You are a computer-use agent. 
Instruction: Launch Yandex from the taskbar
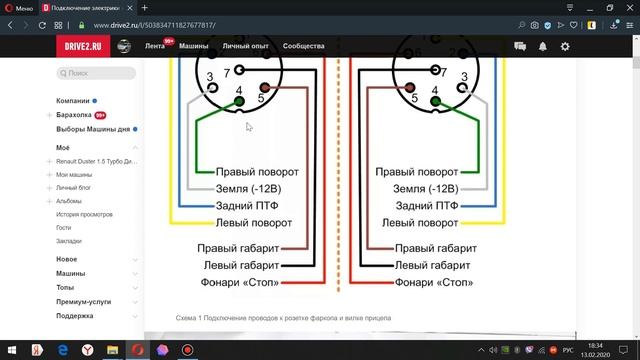coord(37,350)
